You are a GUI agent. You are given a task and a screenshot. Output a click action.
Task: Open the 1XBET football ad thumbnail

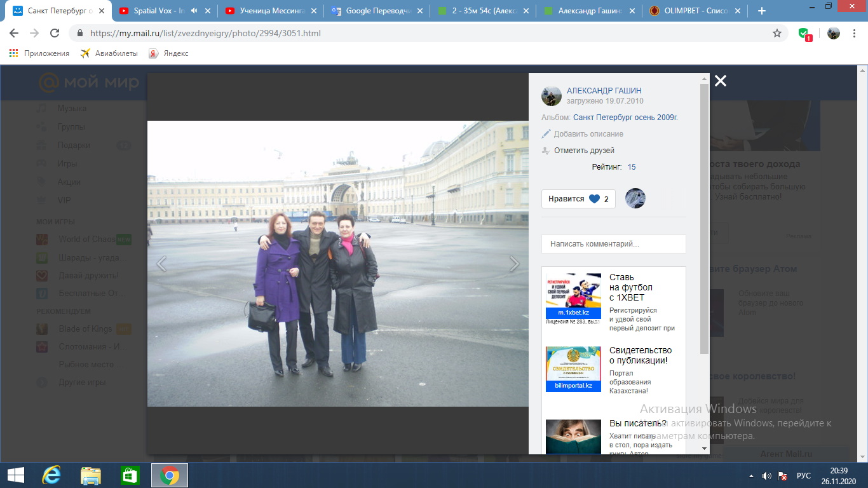pyautogui.click(x=573, y=296)
